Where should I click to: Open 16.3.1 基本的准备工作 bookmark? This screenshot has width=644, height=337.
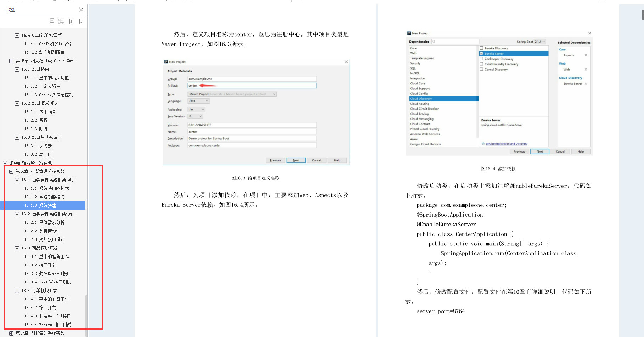coord(46,256)
